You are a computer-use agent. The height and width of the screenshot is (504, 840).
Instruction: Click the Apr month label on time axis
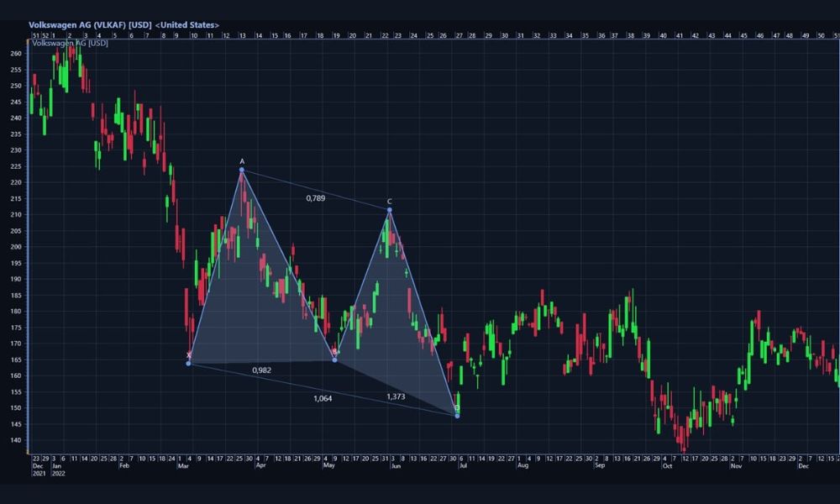coord(260,465)
